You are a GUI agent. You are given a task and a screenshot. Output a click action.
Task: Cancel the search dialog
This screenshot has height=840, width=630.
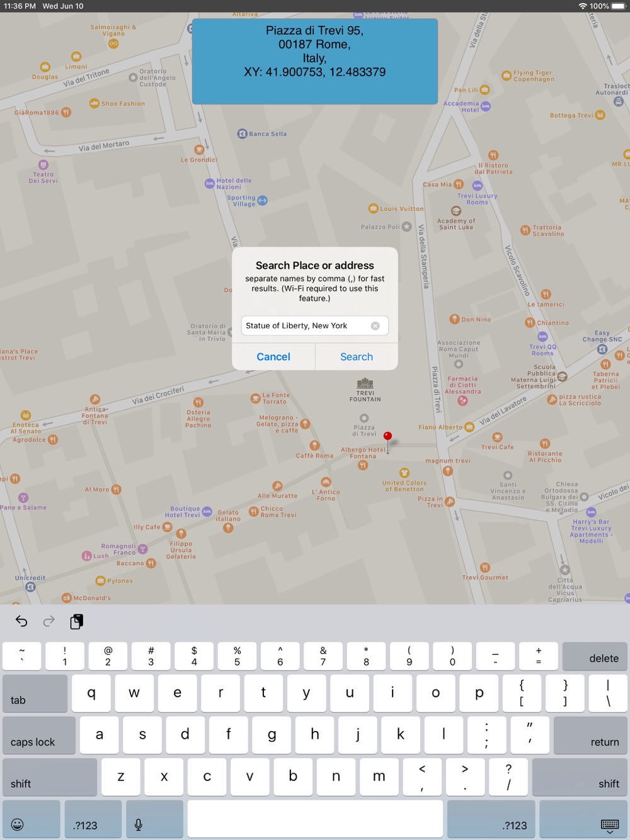click(x=273, y=356)
